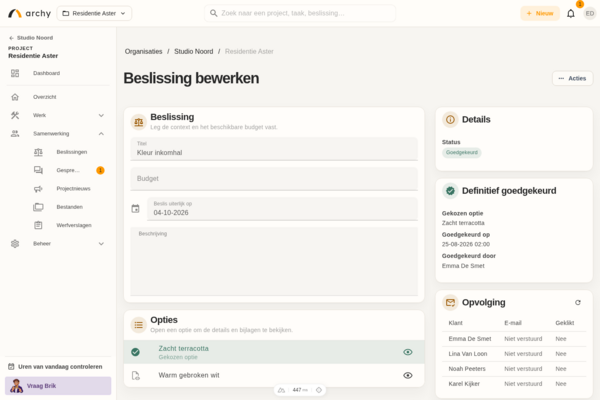Expand the Werk section chevron
Image resolution: width=600 pixels, height=400 pixels.
point(101,115)
